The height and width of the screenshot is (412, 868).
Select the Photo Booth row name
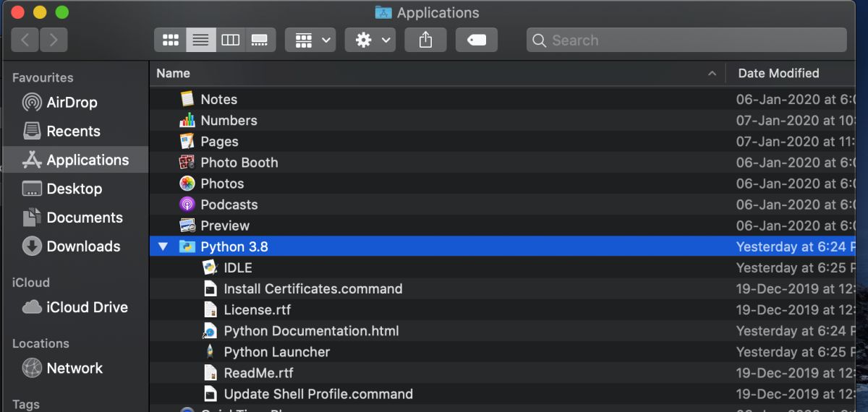239,163
